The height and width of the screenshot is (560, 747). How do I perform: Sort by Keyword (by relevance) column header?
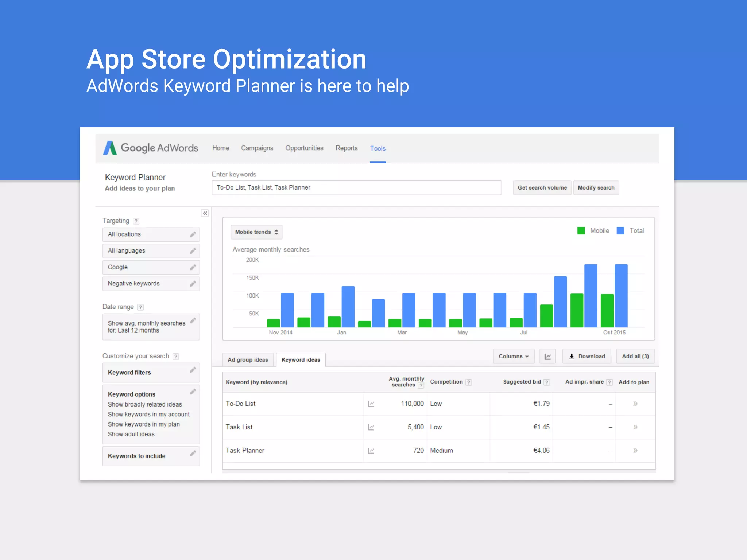256,382
